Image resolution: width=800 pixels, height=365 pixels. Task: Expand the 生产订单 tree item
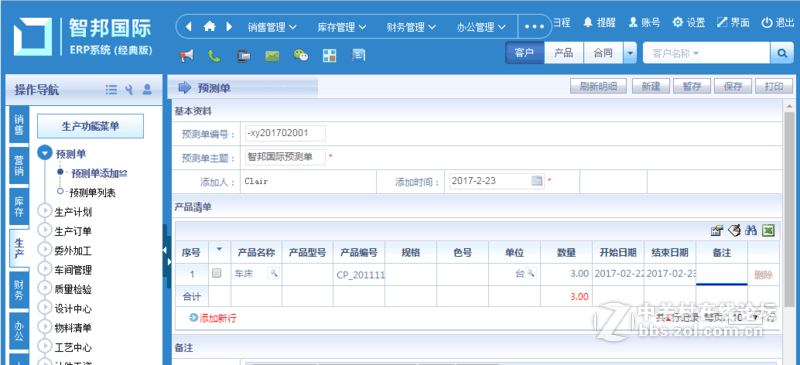point(45,231)
